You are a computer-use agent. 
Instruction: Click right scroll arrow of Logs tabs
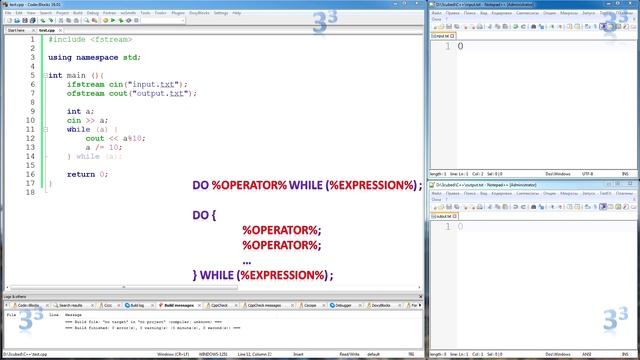click(420, 305)
